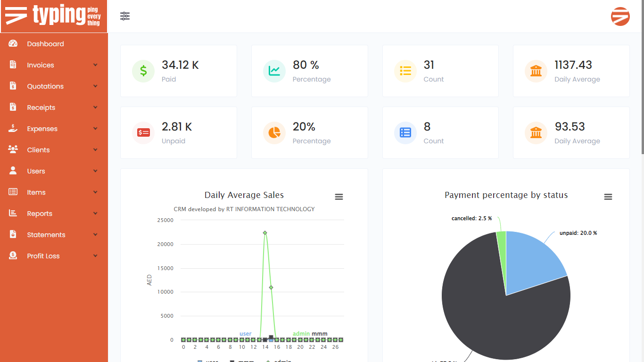Click the green dollar Paid icon
The image size is (644, 362).
(143, 71)
